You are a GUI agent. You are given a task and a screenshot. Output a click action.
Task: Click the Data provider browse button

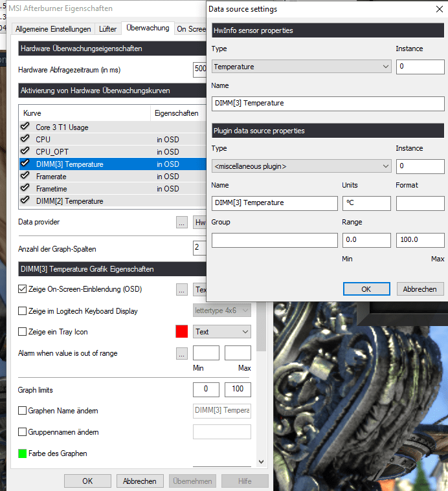(182, 223)
